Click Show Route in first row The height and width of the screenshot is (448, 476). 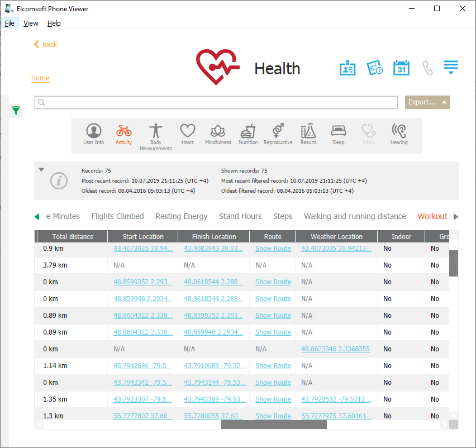(273, 249)
